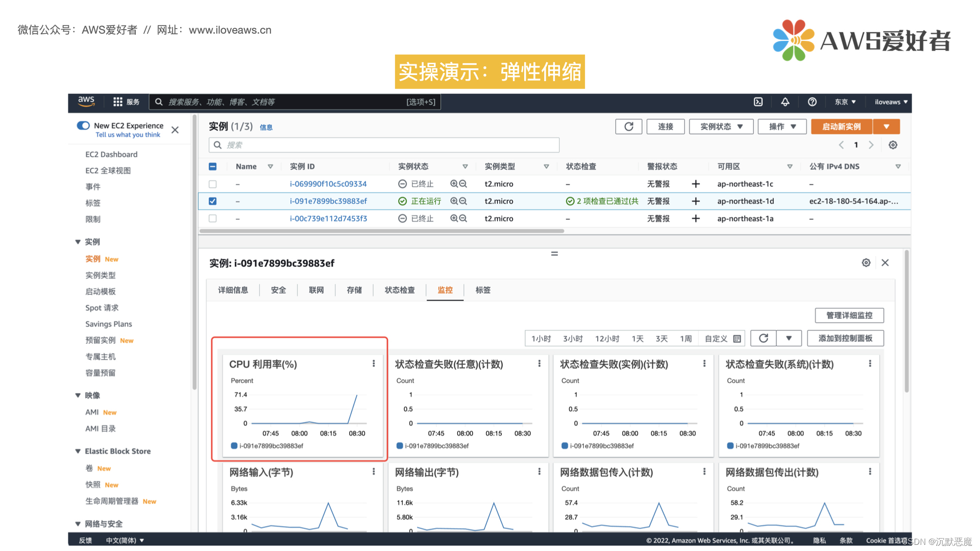
Task: Open network in (bytes) chart menu
Action: coord(374,471)
